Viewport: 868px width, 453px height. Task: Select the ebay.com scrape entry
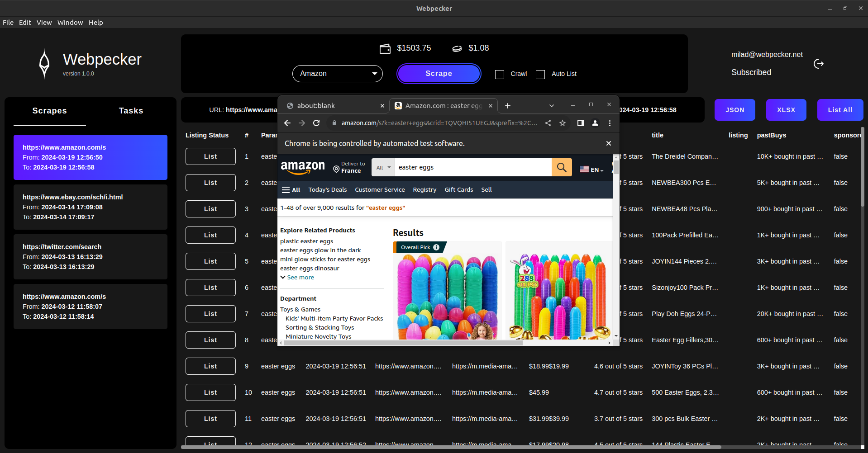point(91,207)
